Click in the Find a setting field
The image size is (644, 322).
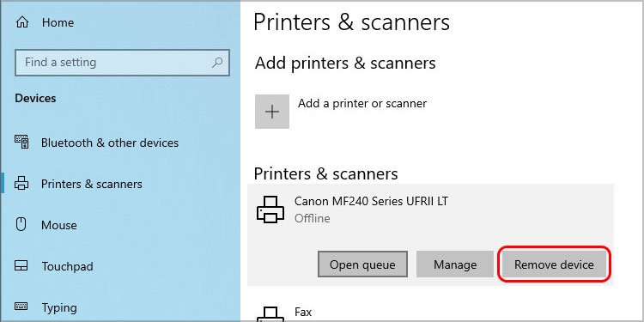click(122, 63)
